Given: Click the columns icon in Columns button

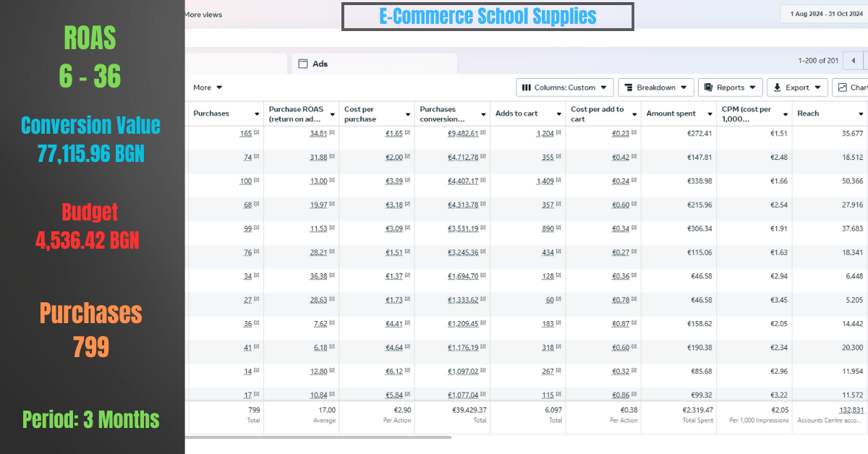Looking at the screenshot, I should pos(527,87).
